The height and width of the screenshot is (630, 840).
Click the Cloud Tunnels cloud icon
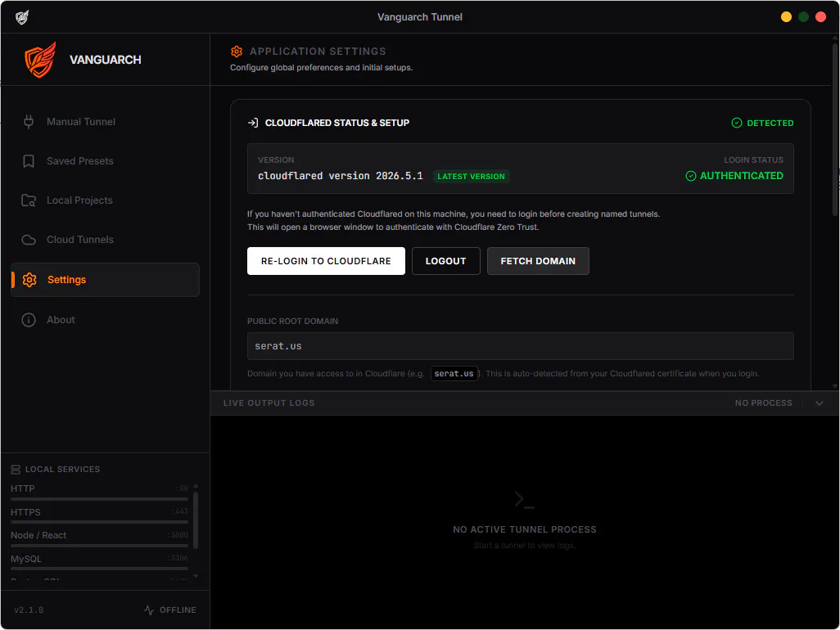point(29,240)
